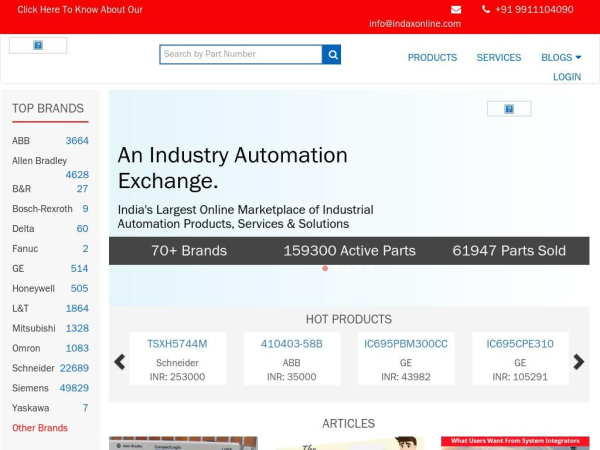Open the GE brand listing
Screen dimensions: 600x450
click(x=18, y=269)
